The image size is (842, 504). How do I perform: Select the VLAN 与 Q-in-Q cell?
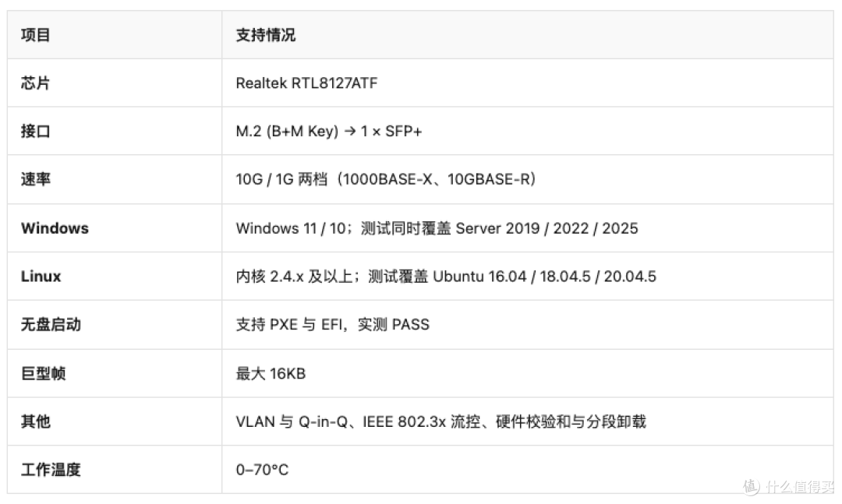point(528,421)
